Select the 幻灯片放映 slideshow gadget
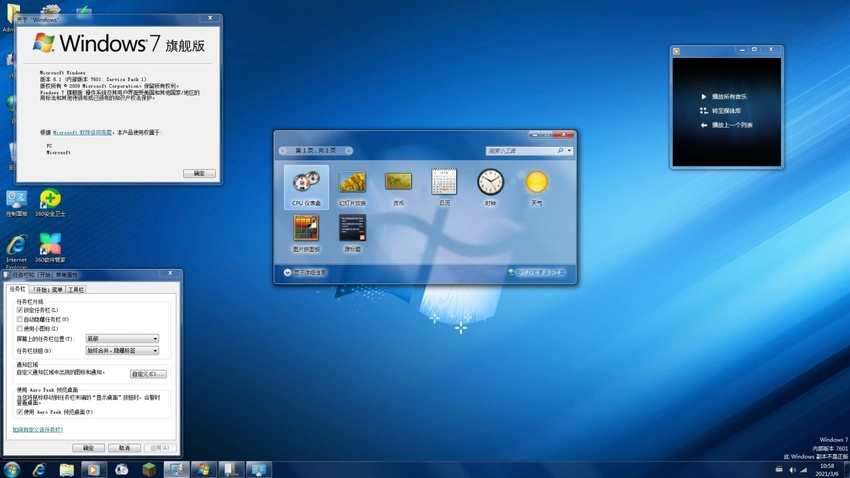 352,185
